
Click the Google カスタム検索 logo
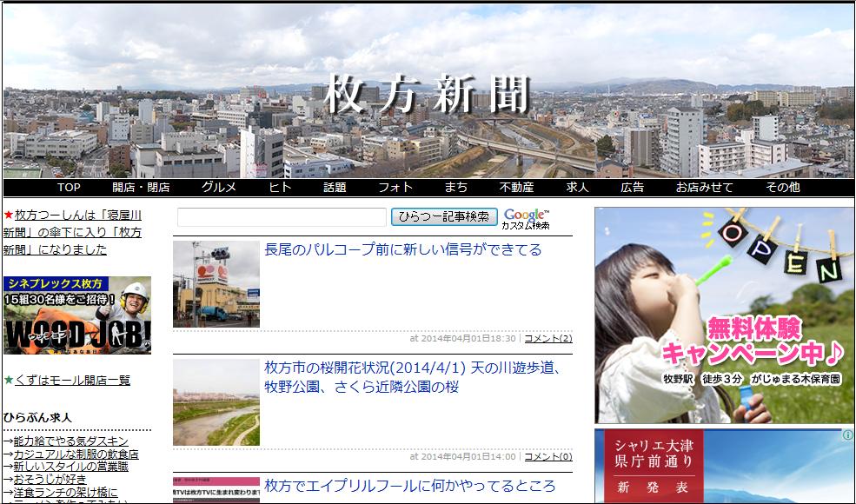(526, 219)
